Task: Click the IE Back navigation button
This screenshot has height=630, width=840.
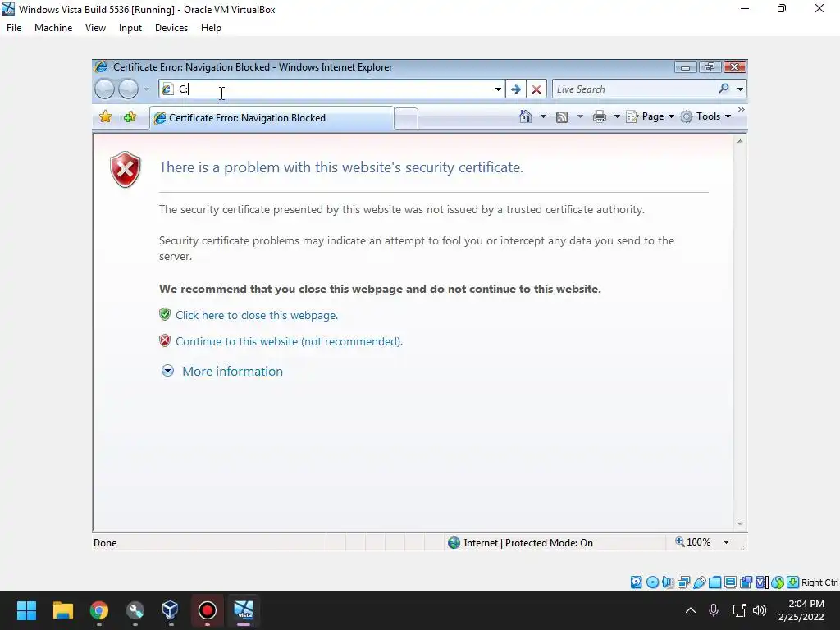Action: pyautogui.click(x=104, y=89)
